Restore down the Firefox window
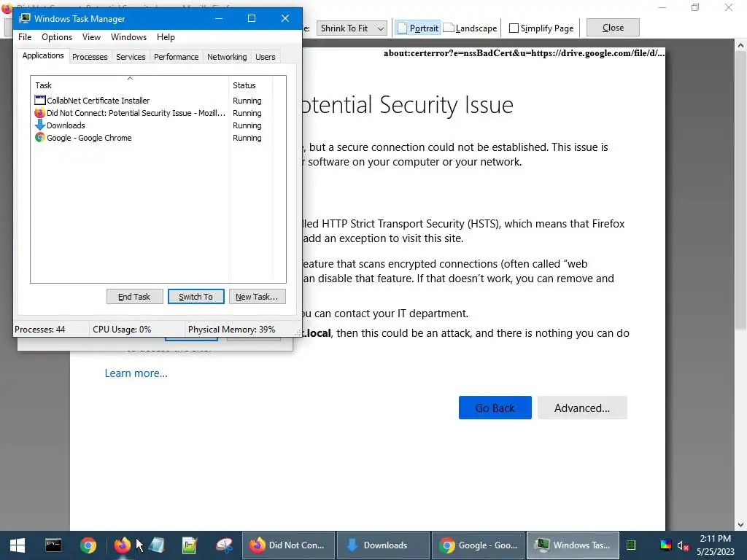The image size is (747, 560). tap(695, 7)
